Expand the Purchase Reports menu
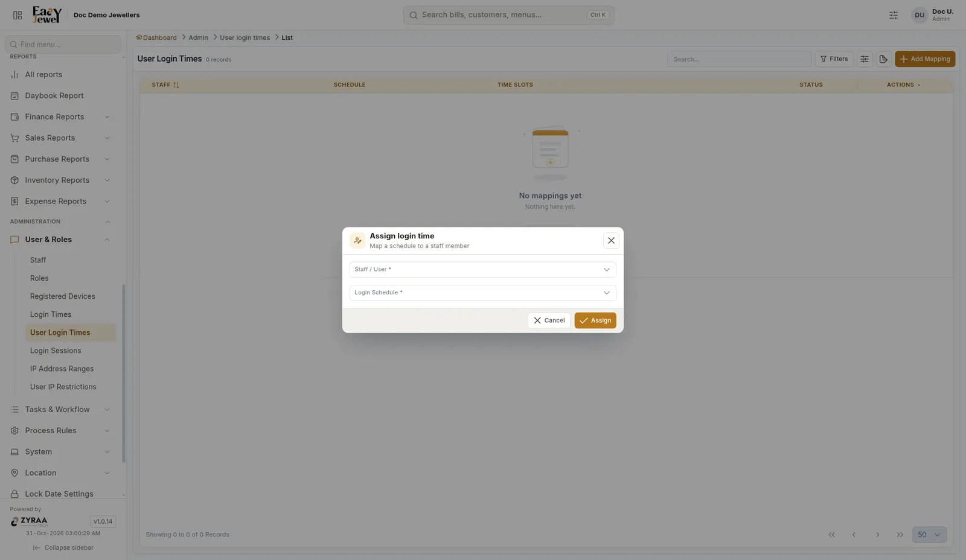The width and height of the screenshot is (966, 560). tap(60, 159)
